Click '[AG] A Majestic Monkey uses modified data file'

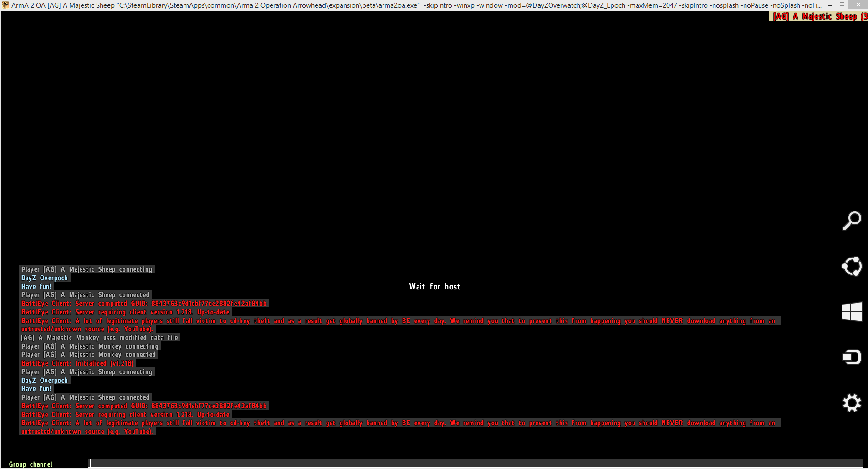pyautogui.click(x=99, y=338)
